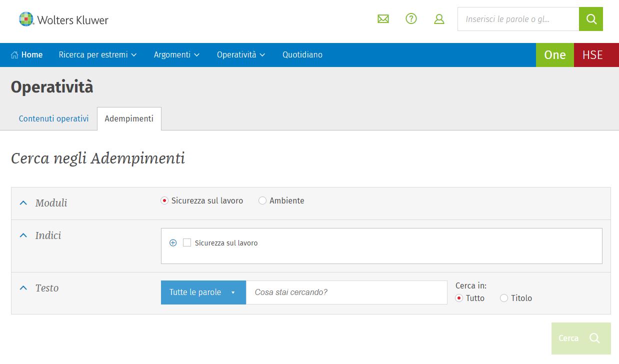
Task: Open the user profile icon
Action: click(439, 19)
